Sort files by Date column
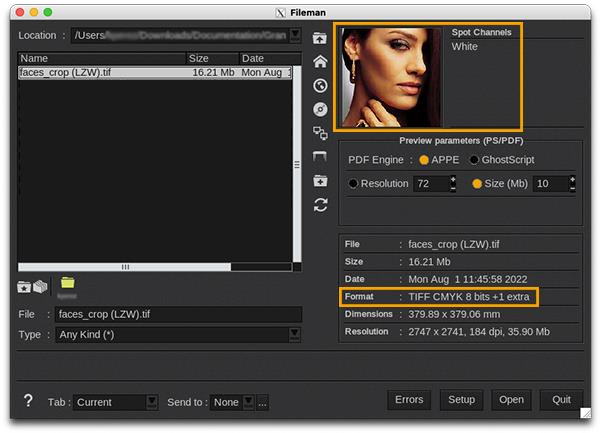 [x=270, y=58]
